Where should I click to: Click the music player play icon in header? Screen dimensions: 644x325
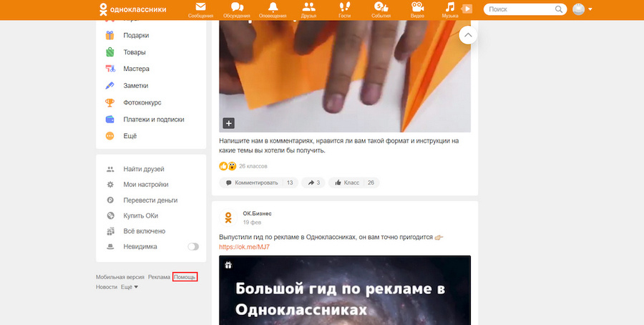click(467, 9)
